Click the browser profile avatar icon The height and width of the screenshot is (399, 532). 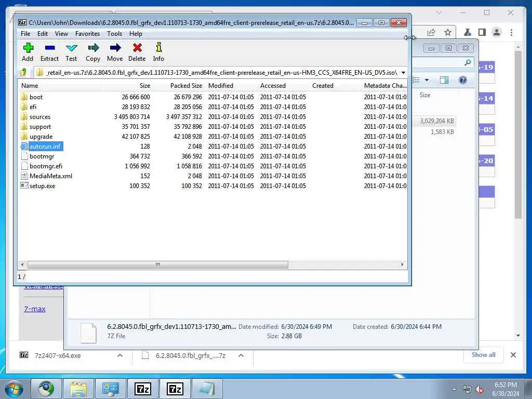[497, 32]
